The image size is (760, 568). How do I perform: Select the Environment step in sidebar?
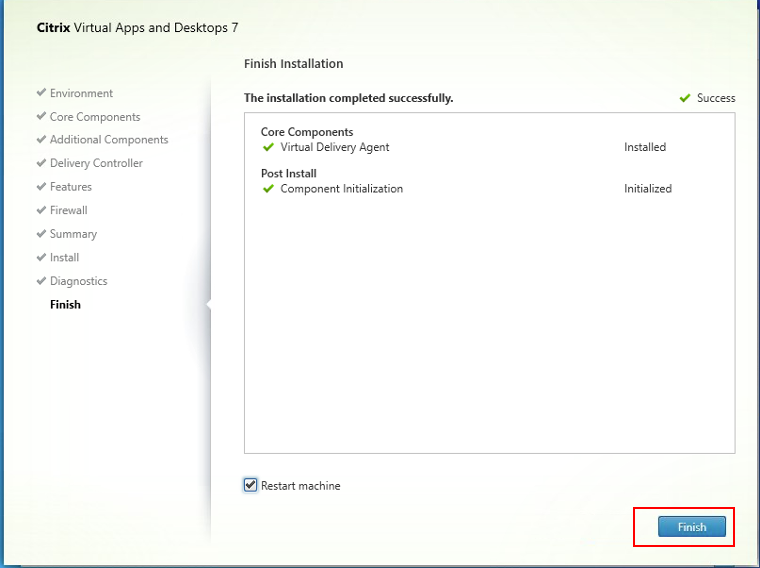(x=81, y=93)
